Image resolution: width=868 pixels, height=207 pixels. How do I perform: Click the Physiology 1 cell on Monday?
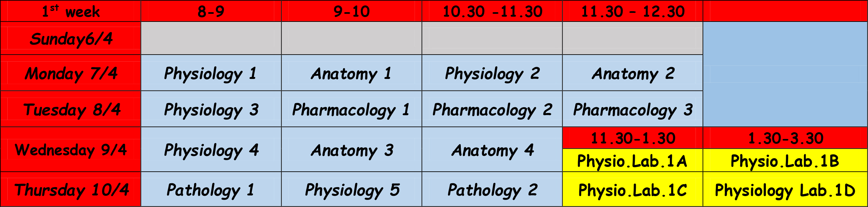click(211, 73)
